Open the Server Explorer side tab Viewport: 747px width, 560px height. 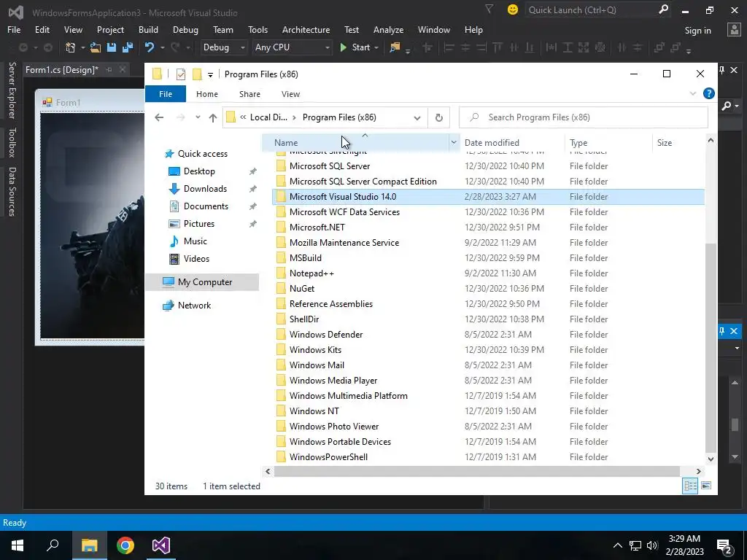coord(12,90)
